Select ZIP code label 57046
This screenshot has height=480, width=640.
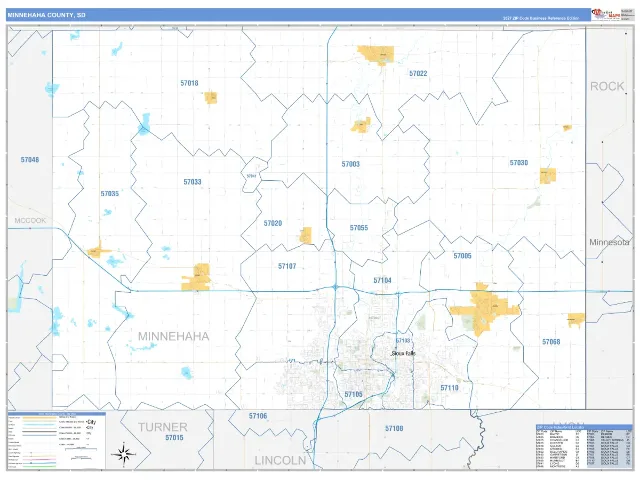pos(30,160)
